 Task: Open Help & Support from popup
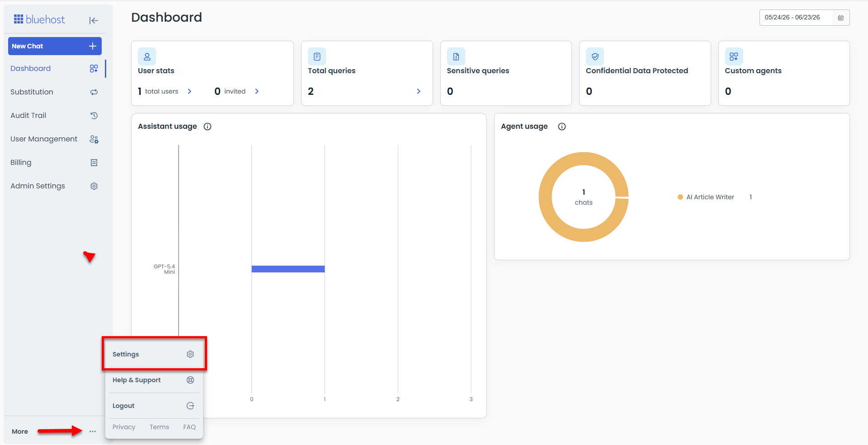[154, 380]
